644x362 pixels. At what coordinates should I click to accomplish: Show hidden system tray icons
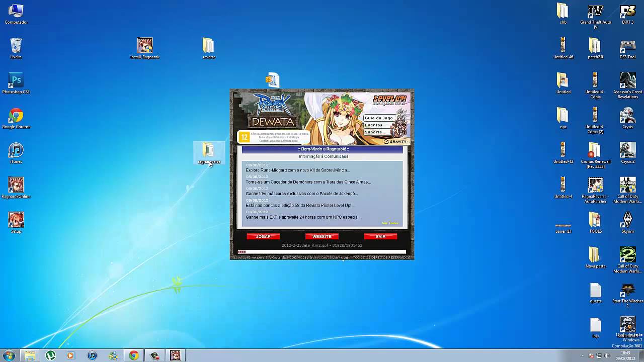tap(583, 356)
